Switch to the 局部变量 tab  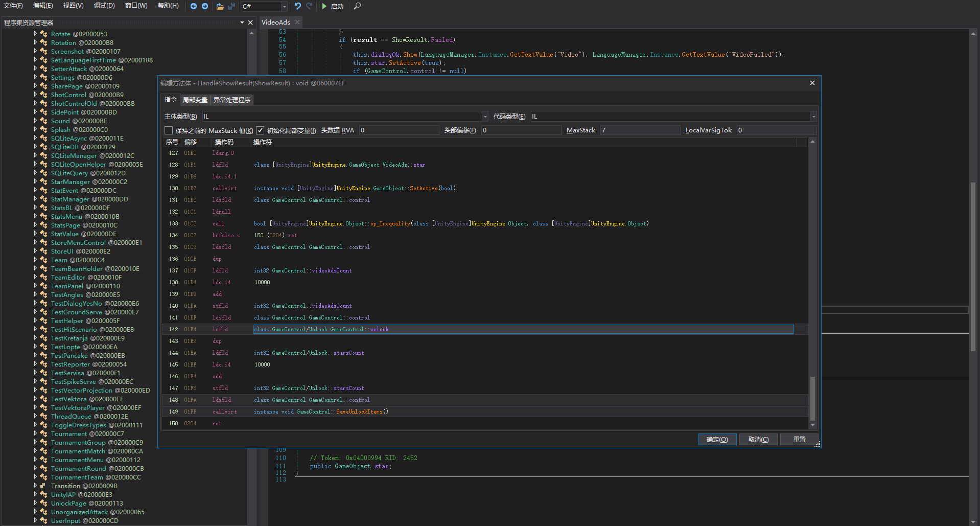pos(195,100)
